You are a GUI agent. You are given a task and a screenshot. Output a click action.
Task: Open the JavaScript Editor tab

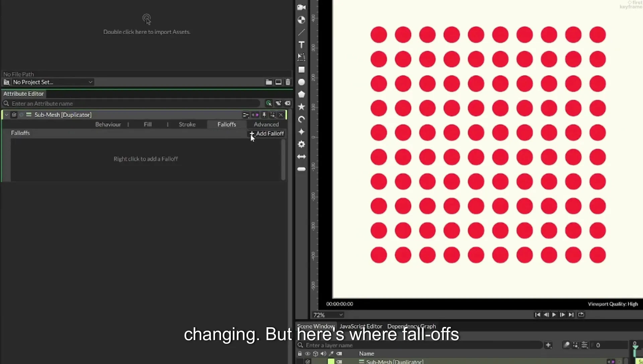(x=361, y=326)
